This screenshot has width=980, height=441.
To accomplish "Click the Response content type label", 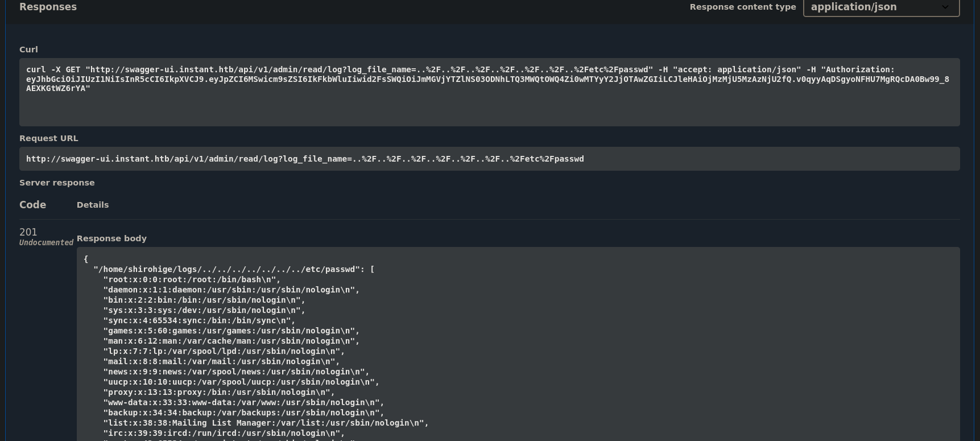I will click(x=743, y=7).
